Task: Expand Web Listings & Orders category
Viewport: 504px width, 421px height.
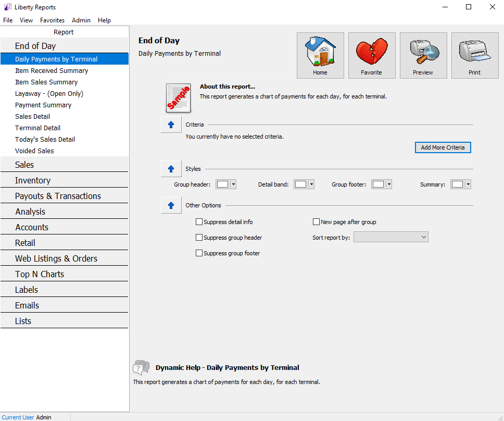Action: click(x=64, y=258)
